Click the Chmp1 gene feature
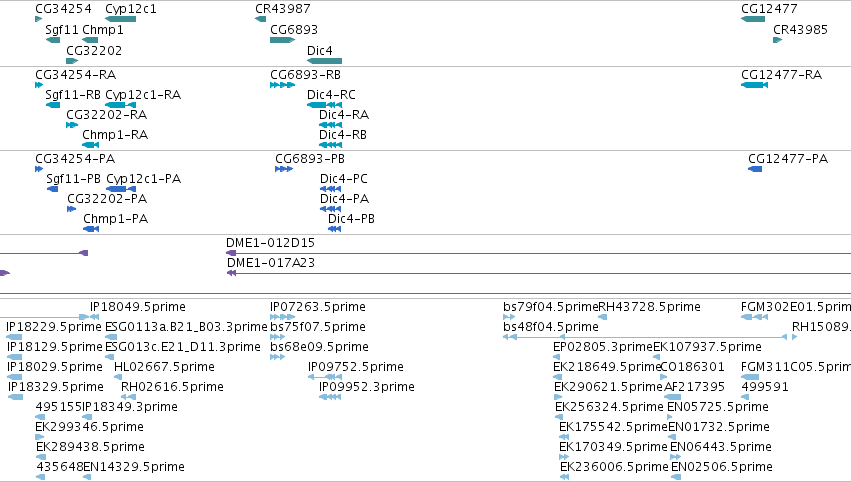This screenshot has width=851, height=482. [90, 40]
